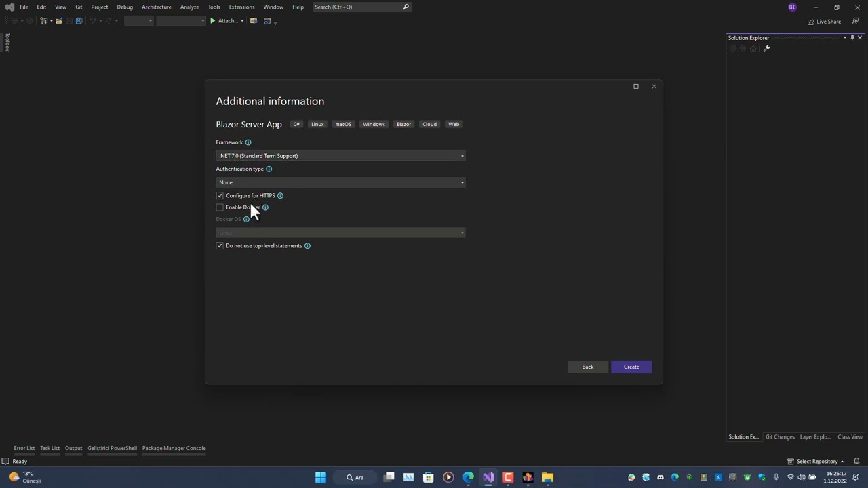Expand the Attach button dropdown arrow
Image resolution: width=868 pixels, height=488 pixels.
click(242, 21)
